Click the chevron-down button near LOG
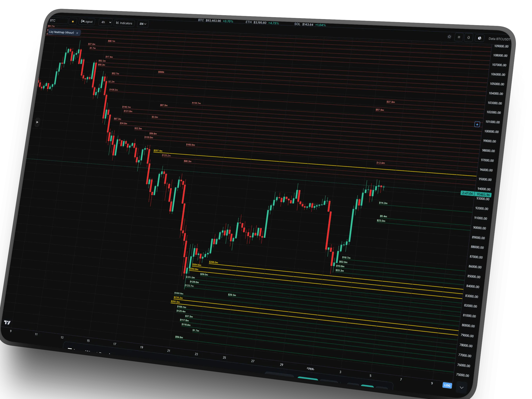 461,388
